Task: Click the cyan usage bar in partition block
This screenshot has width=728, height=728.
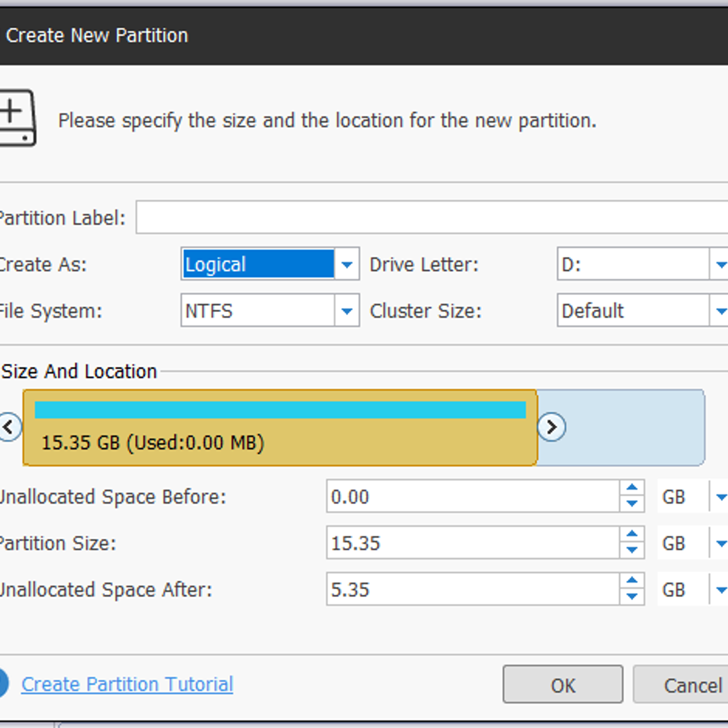Action: pyautogui.click(x=280, y=409)
